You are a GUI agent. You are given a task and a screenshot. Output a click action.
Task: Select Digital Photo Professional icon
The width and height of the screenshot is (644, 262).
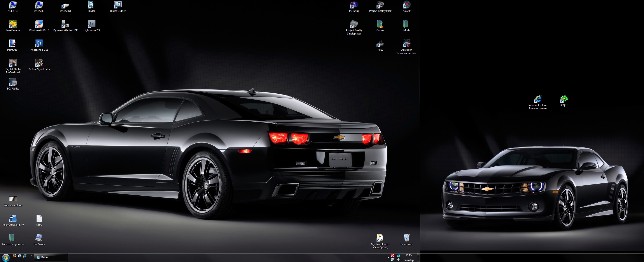coord(13,66)
